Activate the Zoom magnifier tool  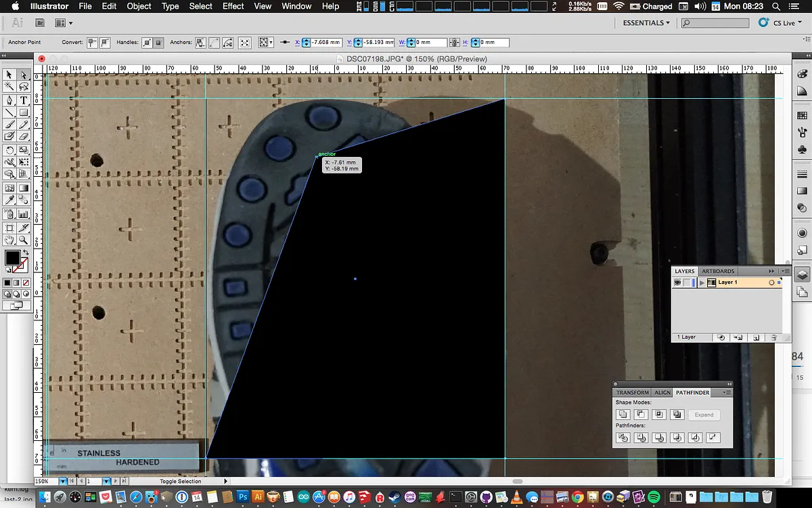coord(24,240)
